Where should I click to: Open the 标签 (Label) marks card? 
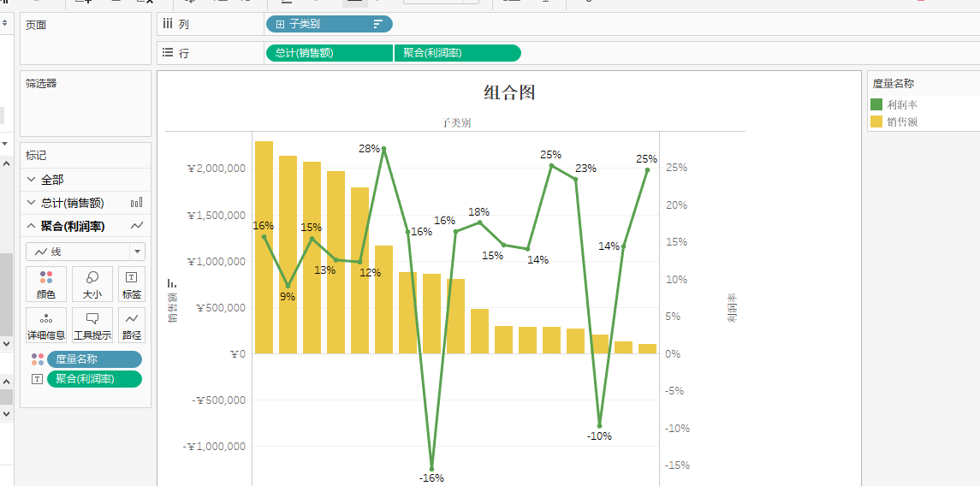click(x=131, y=284)
